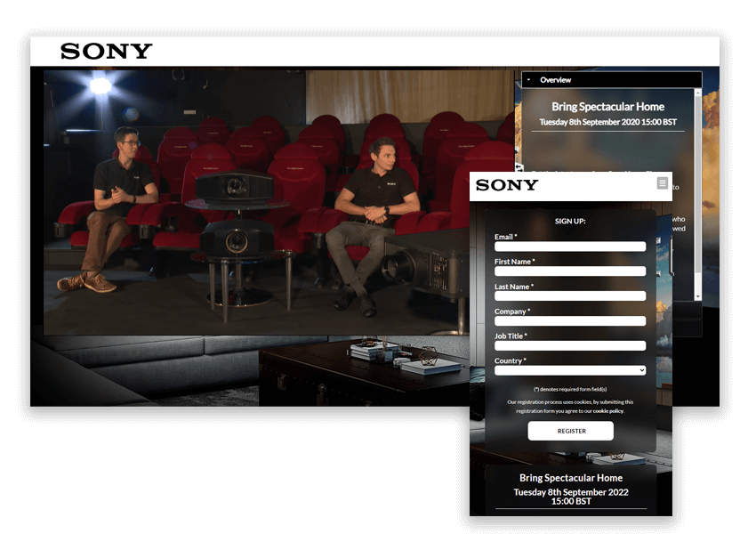Select the Overview panel header label

coord(555,80)
